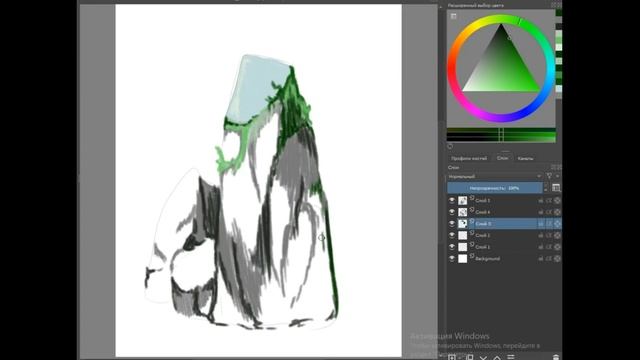This screenshot has width=640, height=360.
Task: Click the Background layer thumbnail
Action: [x=462, y=259]
